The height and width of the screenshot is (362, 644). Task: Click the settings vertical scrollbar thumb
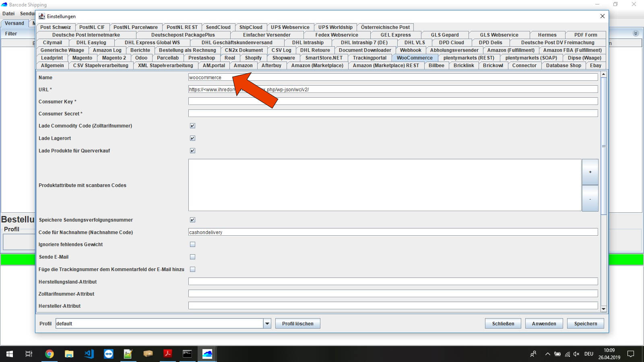(x=603, y=146)
